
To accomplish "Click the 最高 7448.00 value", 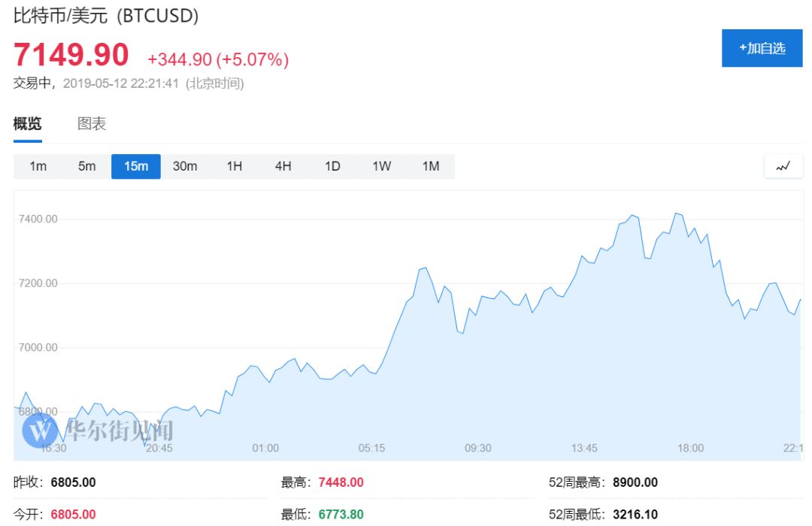I will click(341, 482).
